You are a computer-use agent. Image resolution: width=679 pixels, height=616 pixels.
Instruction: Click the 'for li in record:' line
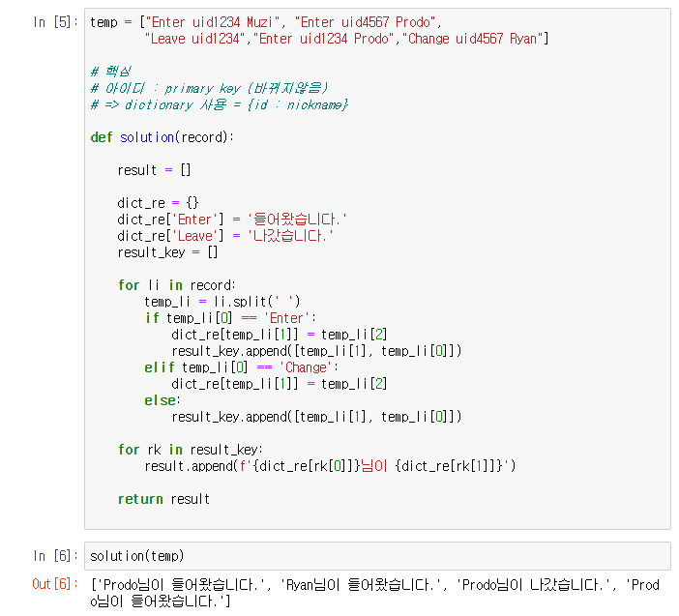(177, 285)
